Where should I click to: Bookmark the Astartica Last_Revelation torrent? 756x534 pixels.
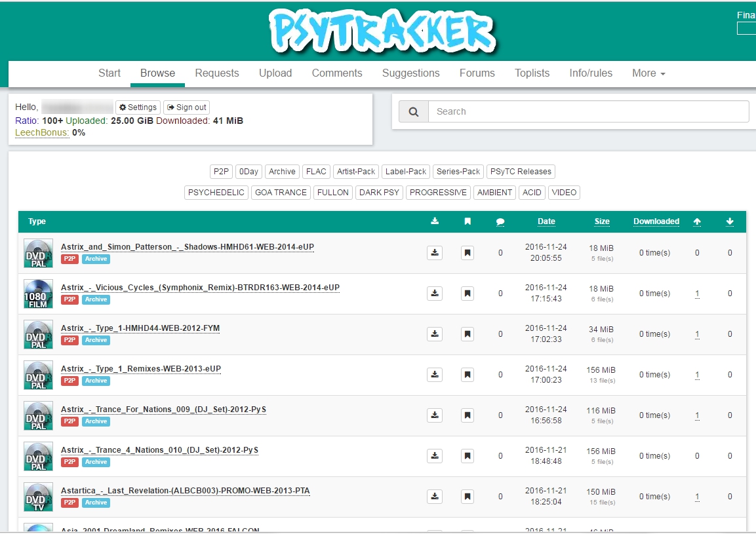coord(468,497)
